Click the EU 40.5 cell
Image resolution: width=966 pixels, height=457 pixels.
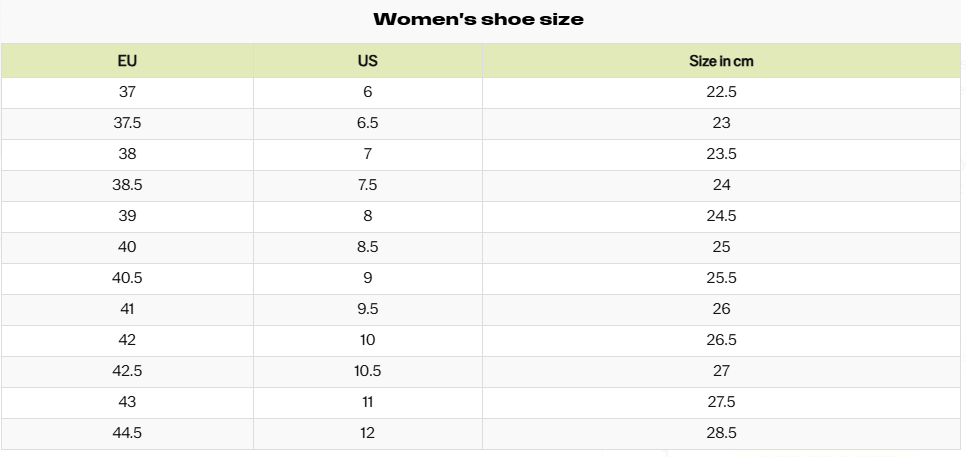[x=127, y=278]
